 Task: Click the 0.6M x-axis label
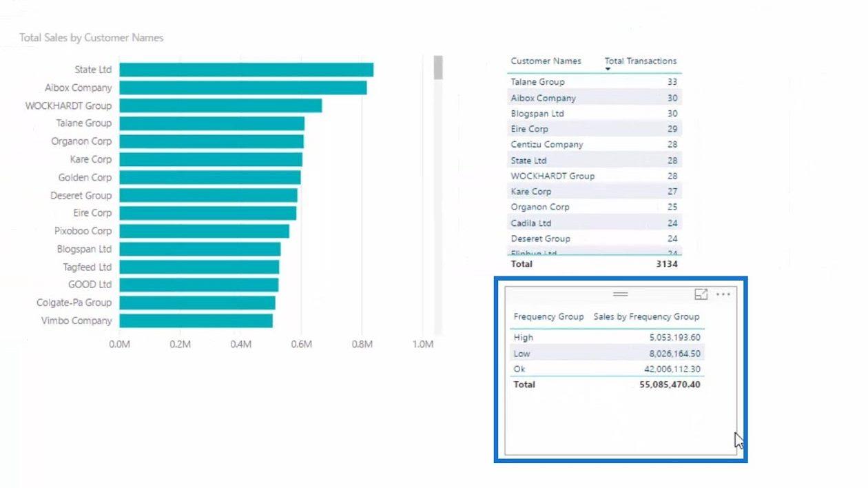(x=301, y=343)
